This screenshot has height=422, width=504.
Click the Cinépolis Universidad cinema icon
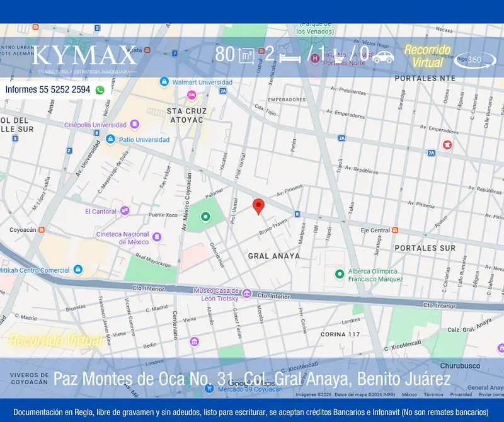point(134,124)
